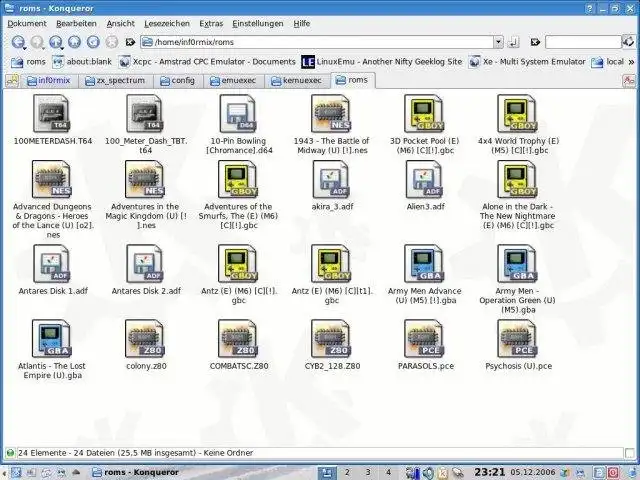
Task: Open the LinuxEmu Geeklog Site bookmark
Action: (x=382, y=62)
